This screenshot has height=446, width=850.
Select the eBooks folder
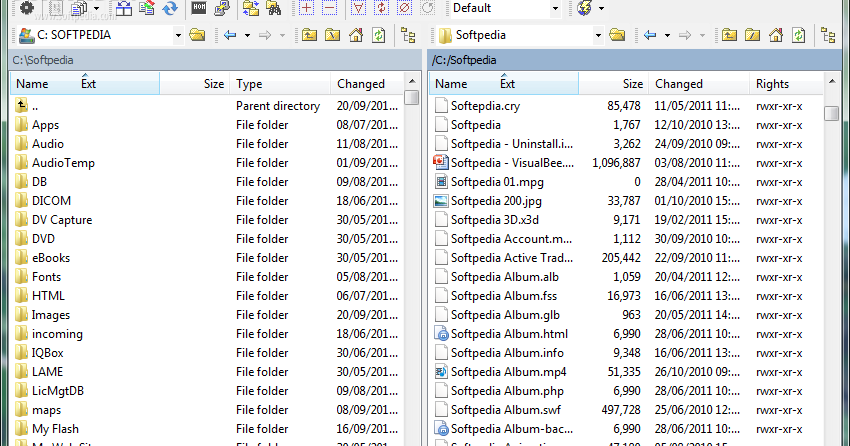(x=207, y=257)
